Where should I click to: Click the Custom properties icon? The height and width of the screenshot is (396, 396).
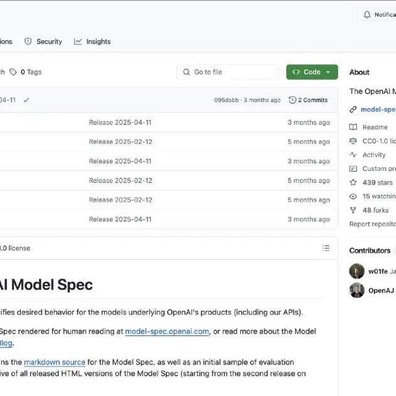pyautogui.click(x=353, y=169)
